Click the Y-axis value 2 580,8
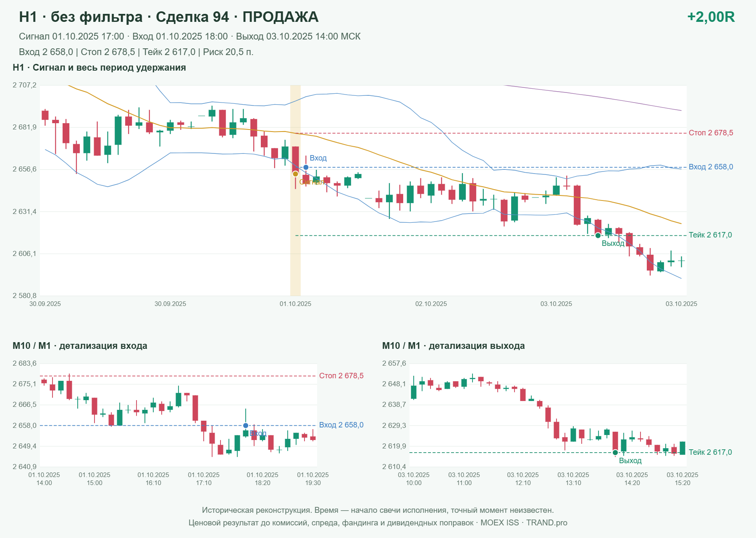This screenshot has width=756, height=538. coord(24,295)
